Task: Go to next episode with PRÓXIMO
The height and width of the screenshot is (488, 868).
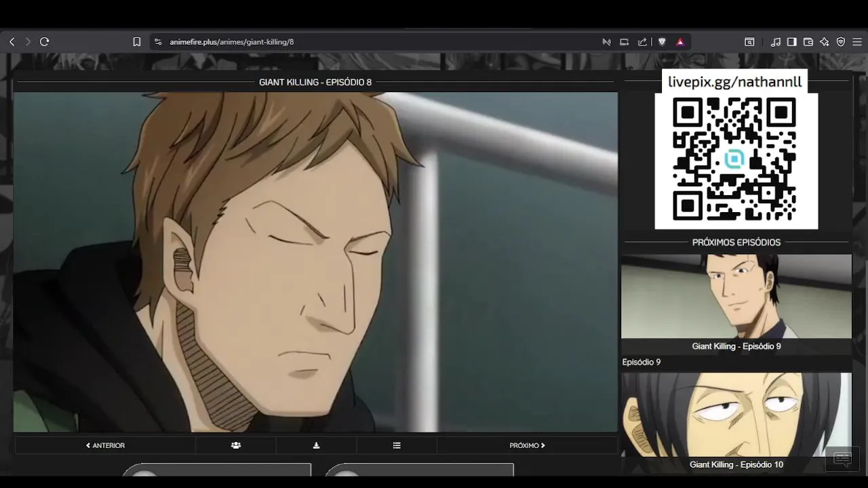Action: coord(527,445)
